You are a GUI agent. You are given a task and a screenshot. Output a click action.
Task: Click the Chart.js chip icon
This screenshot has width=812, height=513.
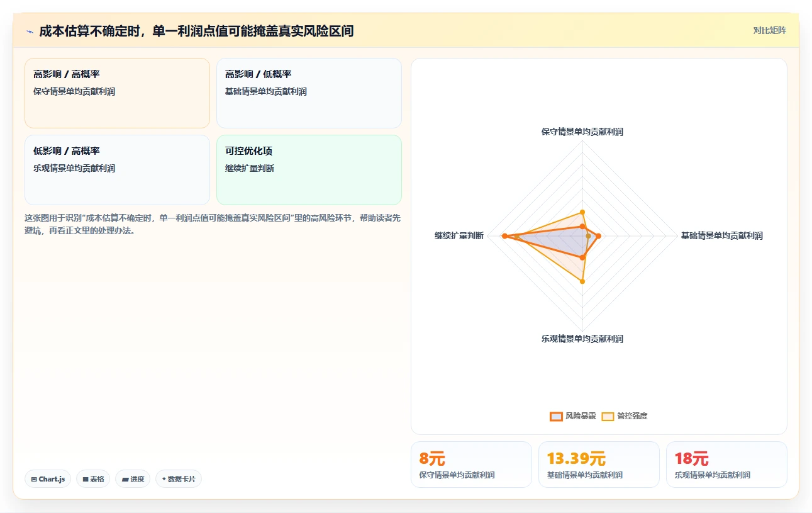coord(34,480)
